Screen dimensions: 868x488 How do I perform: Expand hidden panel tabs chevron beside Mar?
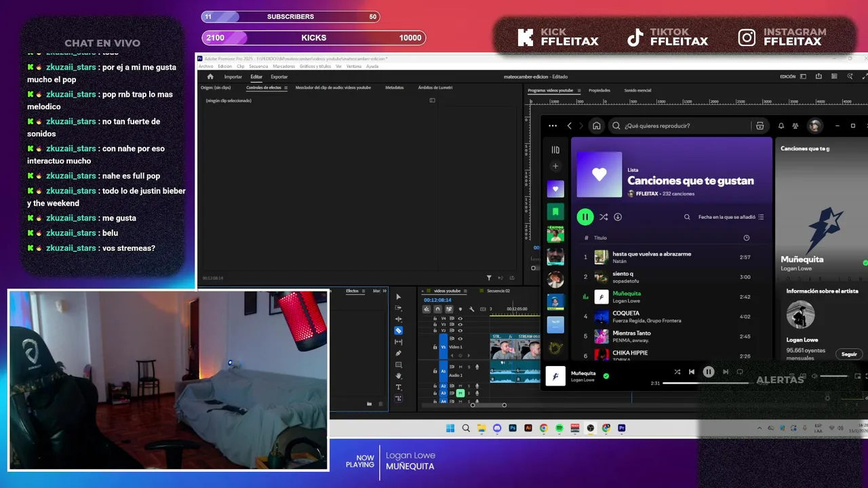point(384,291)
